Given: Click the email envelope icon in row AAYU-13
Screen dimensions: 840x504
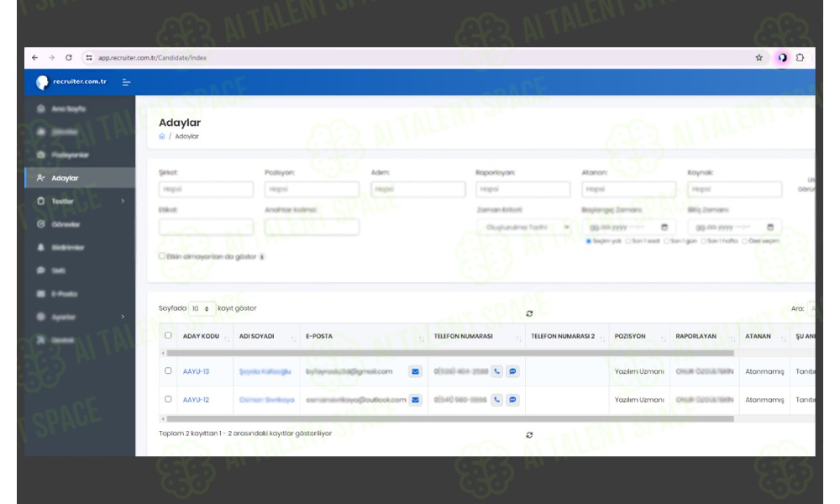Looking at the screenshot, I should [415, 372].
